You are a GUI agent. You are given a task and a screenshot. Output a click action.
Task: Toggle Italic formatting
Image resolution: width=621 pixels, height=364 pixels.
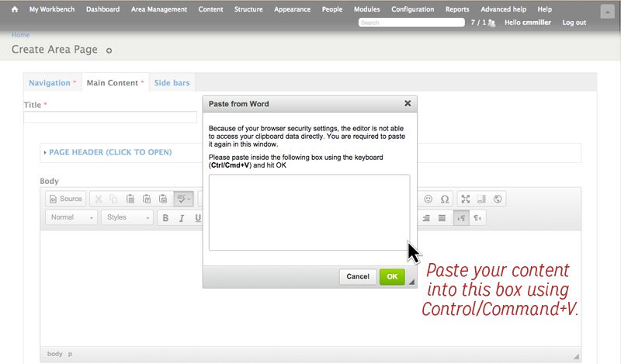[x=182, y=218]
